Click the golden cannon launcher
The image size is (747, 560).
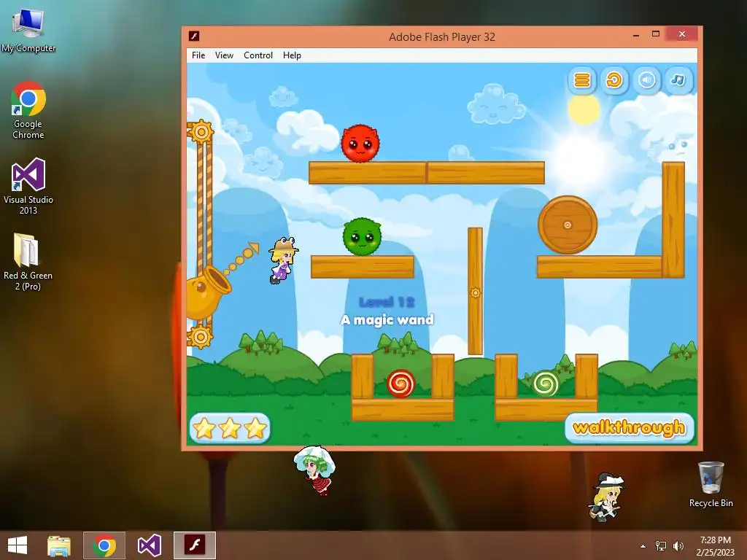(x=206, y=292)
